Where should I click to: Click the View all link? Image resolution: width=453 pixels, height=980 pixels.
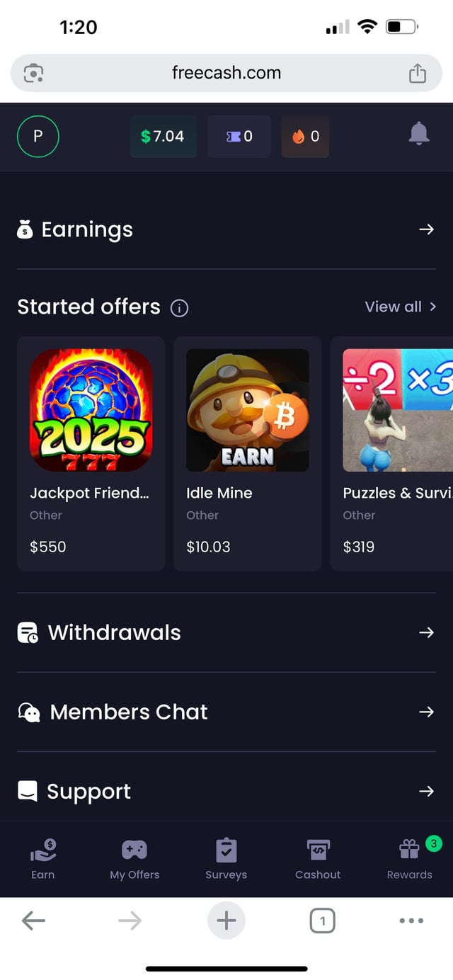click(400, 307)
